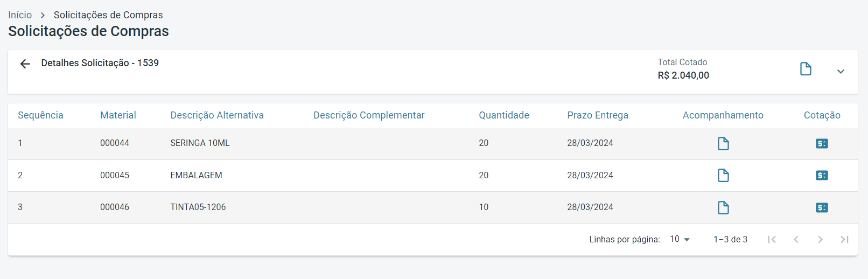Sort by the Prazo Entrega column header
The width and height of the screenshot is (868, 279).
point(598,115)
